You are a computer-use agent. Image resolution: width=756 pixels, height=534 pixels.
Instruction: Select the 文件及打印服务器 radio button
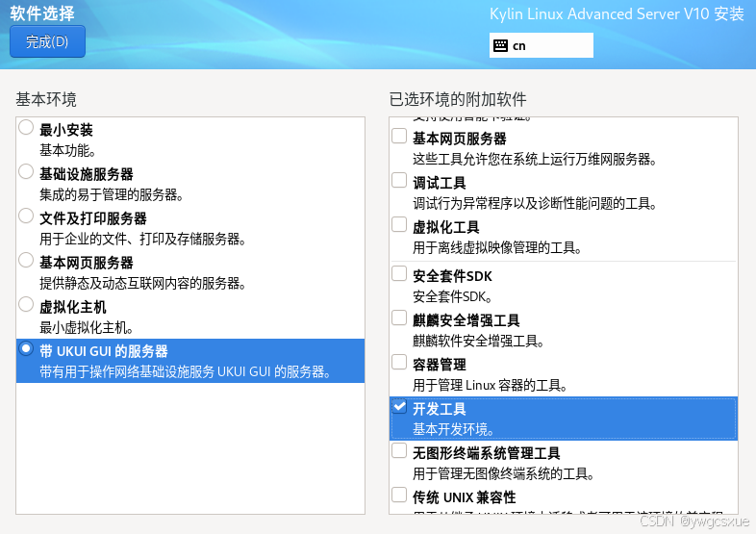coord(26,216)
